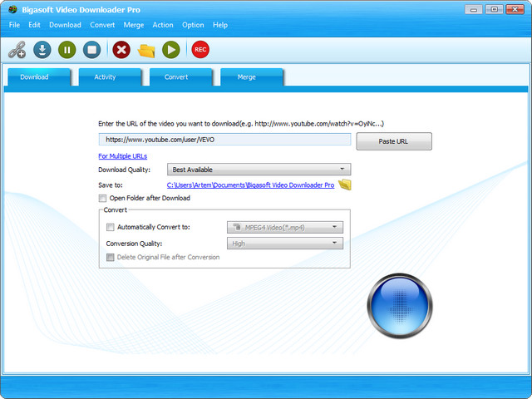Toggle Delete Original File after Conversion
Viewport: 532px width, 399px height.
click(x=111, y=258)
